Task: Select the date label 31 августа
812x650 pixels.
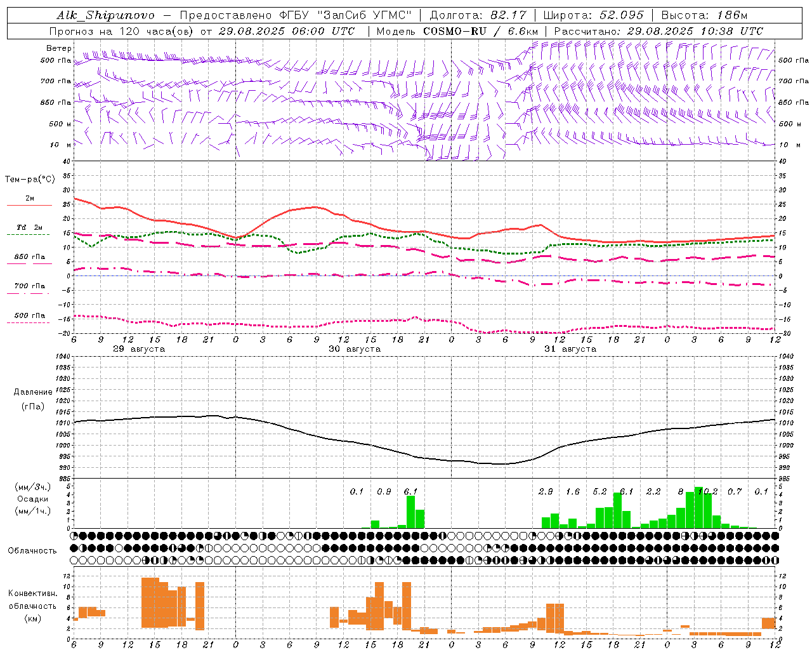Action: (x=570, y=349)
